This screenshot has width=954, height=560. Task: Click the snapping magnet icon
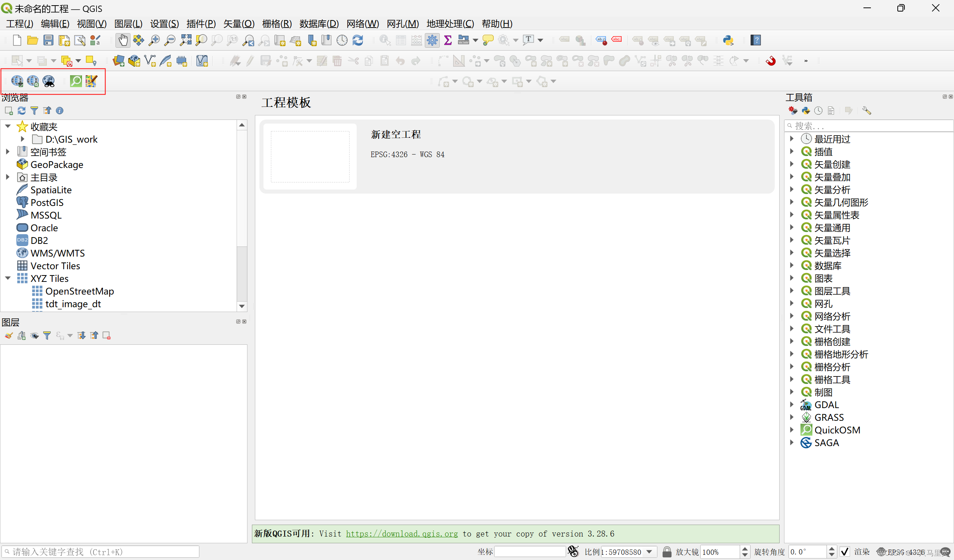770,61
